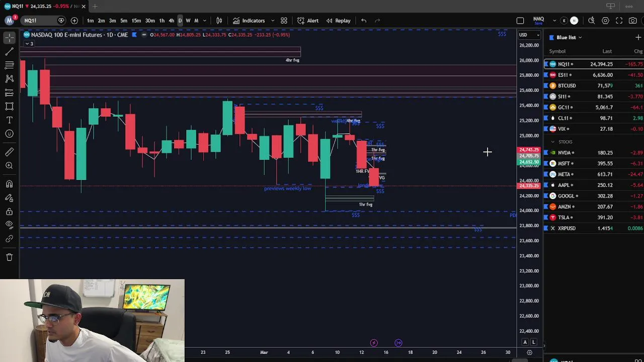Open the forecasting and measurement tools

tap(9, 93)
